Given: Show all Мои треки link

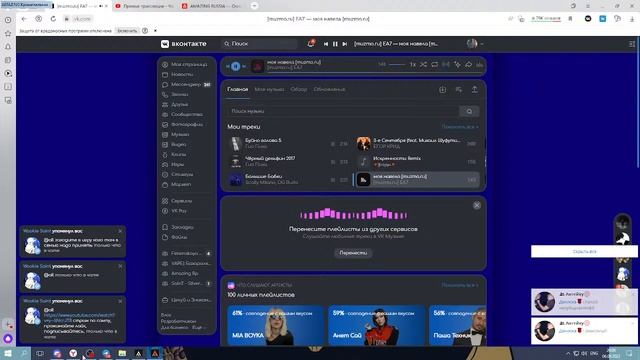Looking at the screenshot, I should 460,127.
